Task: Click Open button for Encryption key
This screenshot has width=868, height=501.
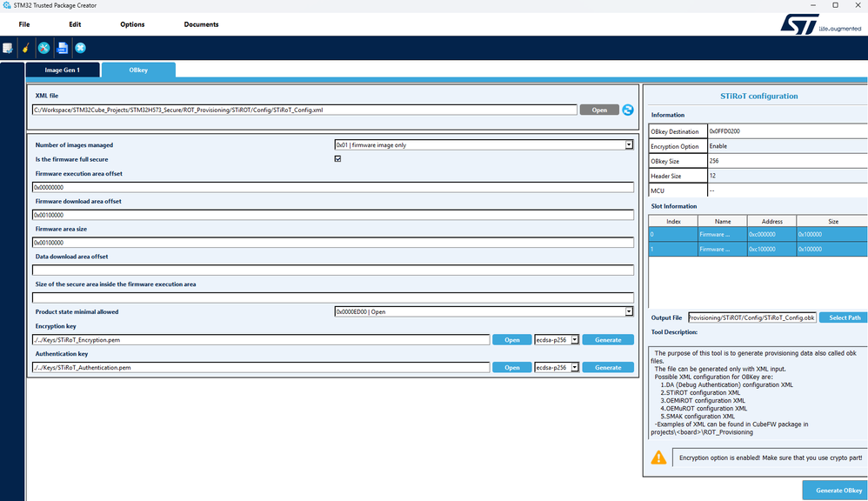Action: pyautogui.click(x=511, y=340)
